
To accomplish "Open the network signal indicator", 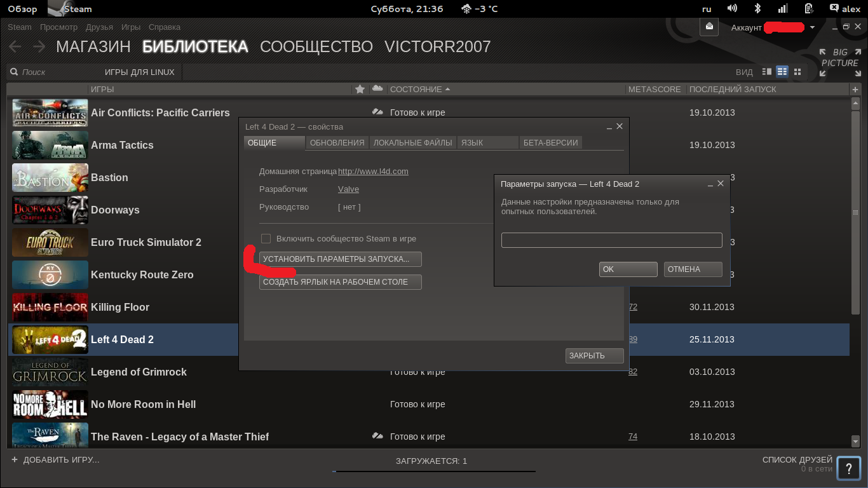I will (x=783, y=9).
